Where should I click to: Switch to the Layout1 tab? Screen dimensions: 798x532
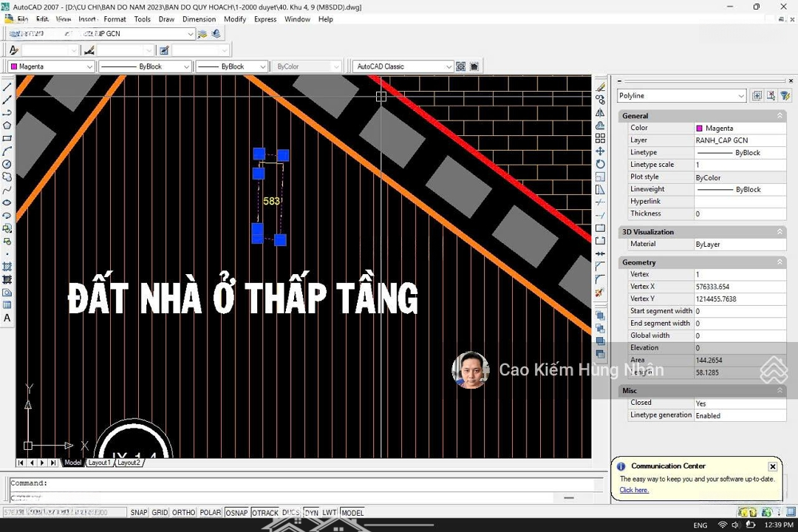point(99,463)
